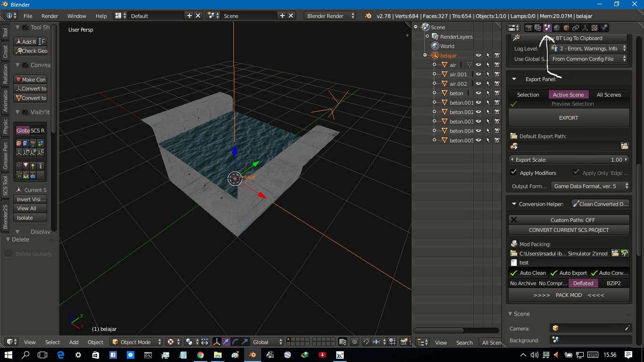This screenshot has height=362, width=644.
Task: Open the Render menu in the top bar
Action: 50,16
